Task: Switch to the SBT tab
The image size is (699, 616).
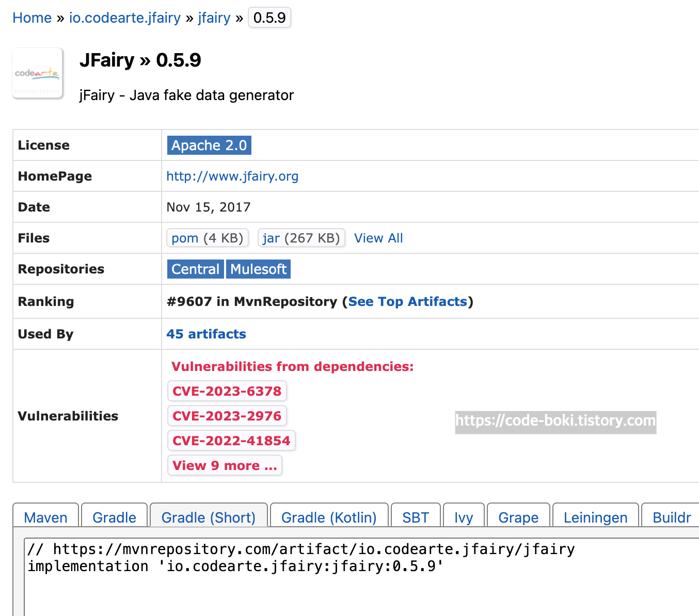Action: [x=416, y=516]
